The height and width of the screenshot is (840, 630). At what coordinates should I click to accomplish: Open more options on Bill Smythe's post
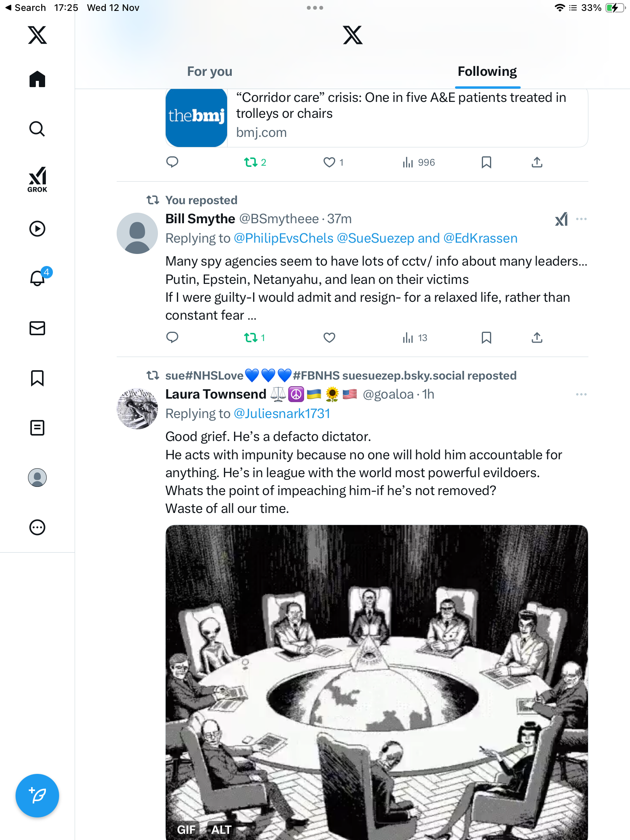pyautogui.click(x=581, y=219)
